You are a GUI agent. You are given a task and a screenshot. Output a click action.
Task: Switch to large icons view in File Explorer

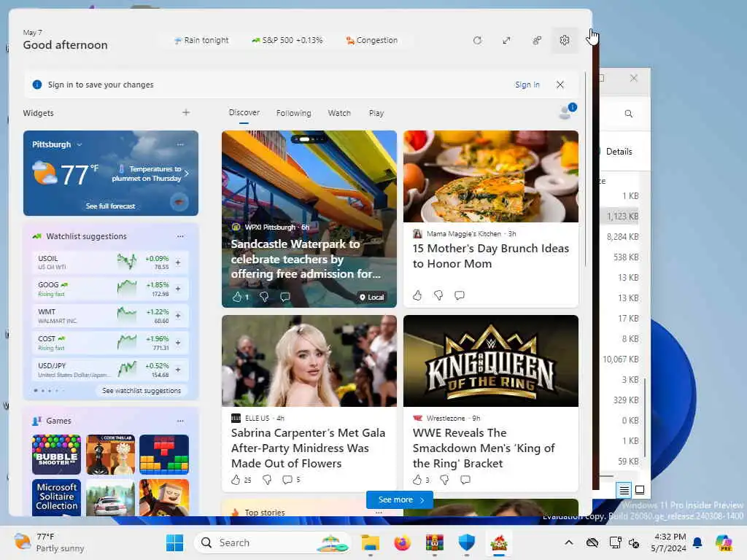click(640, 490)
